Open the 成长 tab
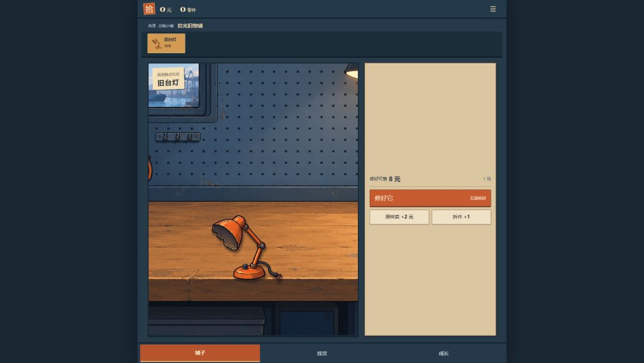This screenshot has height=363, width=644. point(444,353)
